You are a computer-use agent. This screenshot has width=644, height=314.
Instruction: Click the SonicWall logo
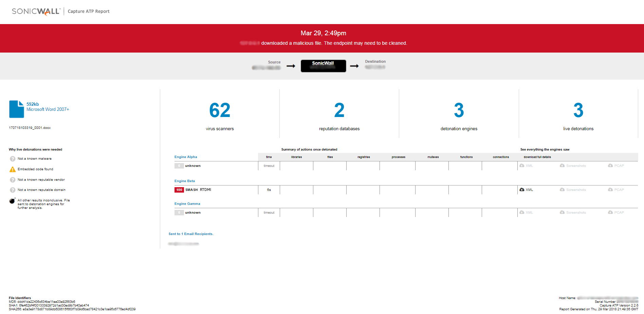pos(36,12)
